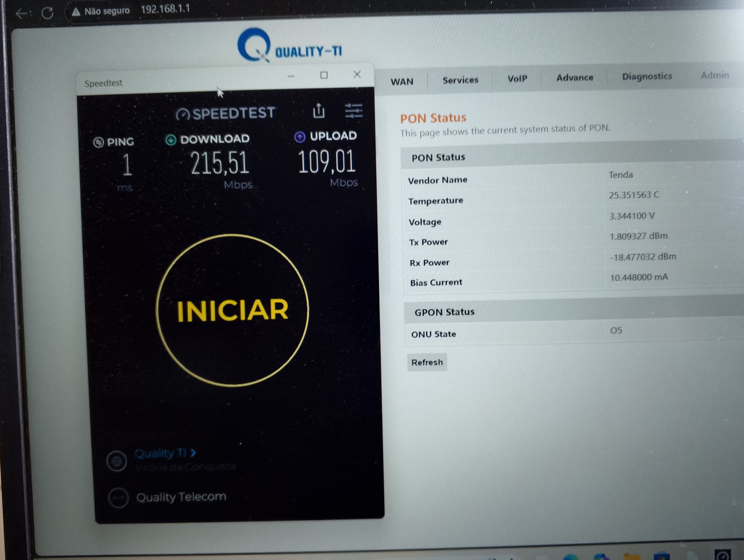The image size is (744, 560).
Task: Click the browser back arrow
Action: point(22,14)
